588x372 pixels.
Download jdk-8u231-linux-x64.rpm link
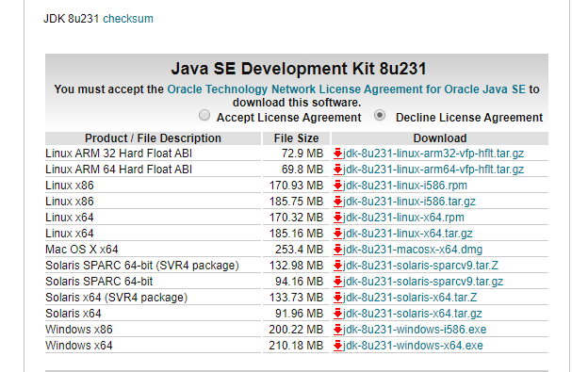pyautogui.click(x=403, y=218)
